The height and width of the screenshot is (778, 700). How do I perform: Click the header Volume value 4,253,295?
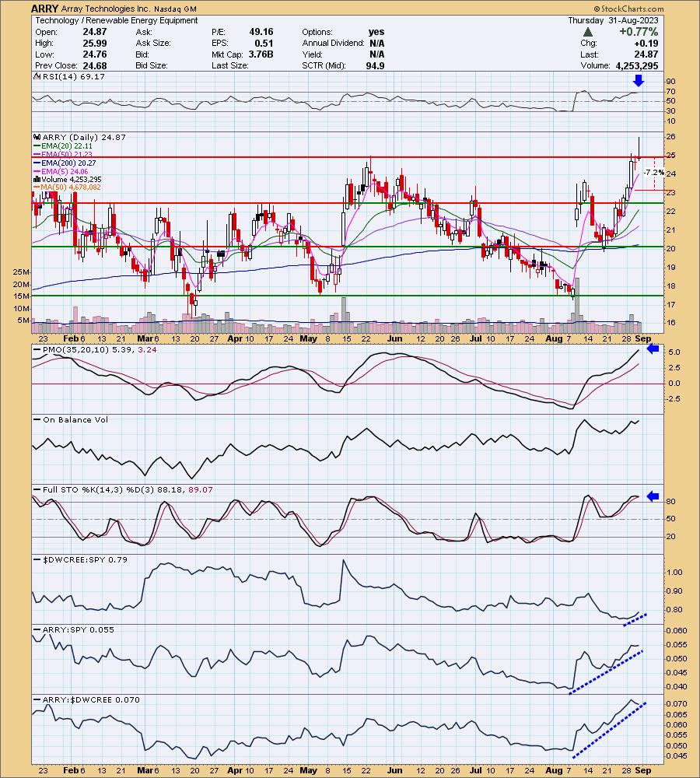pos(637,65)
